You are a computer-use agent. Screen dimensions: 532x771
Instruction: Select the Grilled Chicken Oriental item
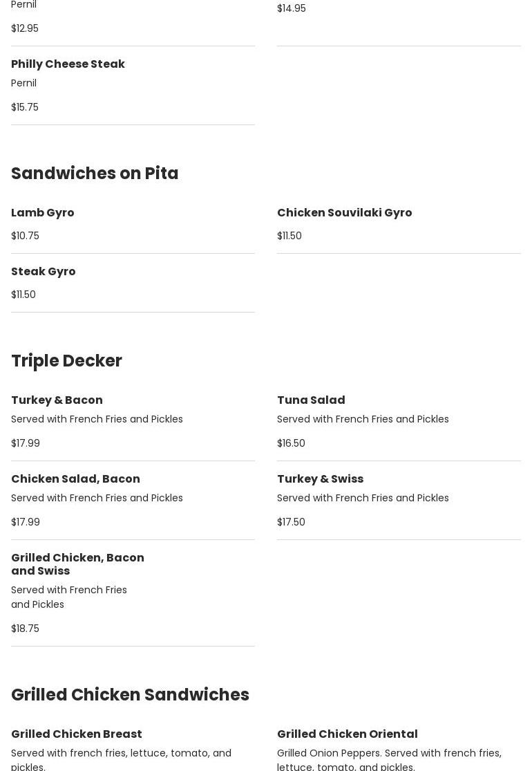pos(348,734)
